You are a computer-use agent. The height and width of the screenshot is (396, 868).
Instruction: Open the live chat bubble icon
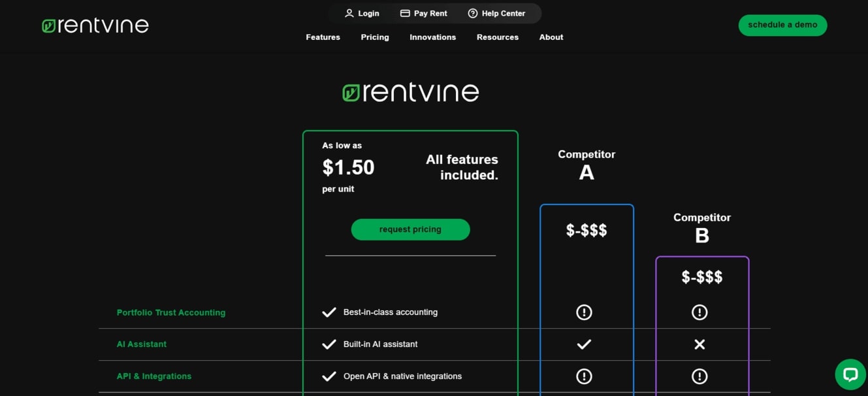850,374
